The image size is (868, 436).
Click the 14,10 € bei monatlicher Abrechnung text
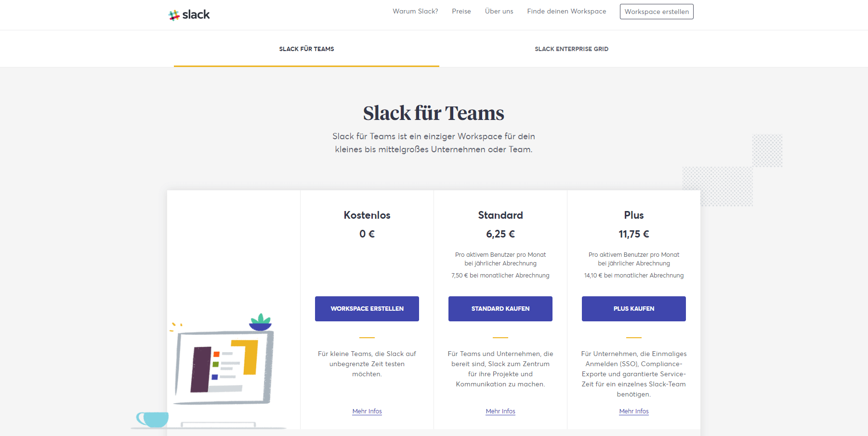(x=634, y=276)
